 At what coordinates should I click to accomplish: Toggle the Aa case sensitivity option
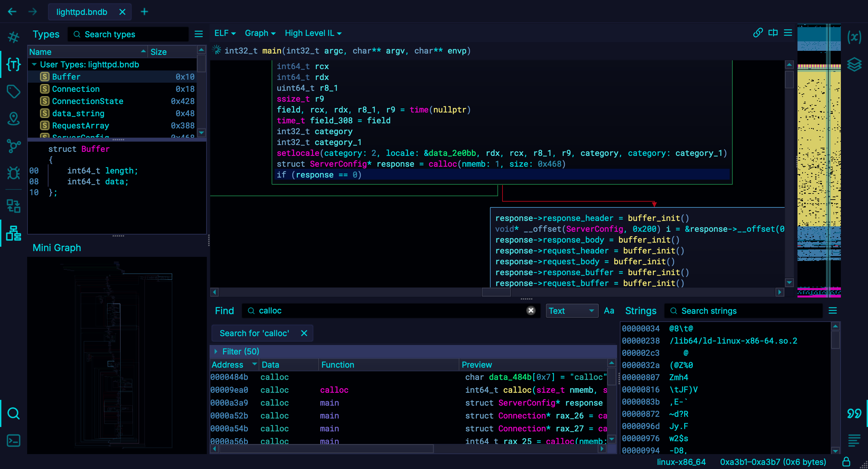pyautogui.click(x=609, y=311)
